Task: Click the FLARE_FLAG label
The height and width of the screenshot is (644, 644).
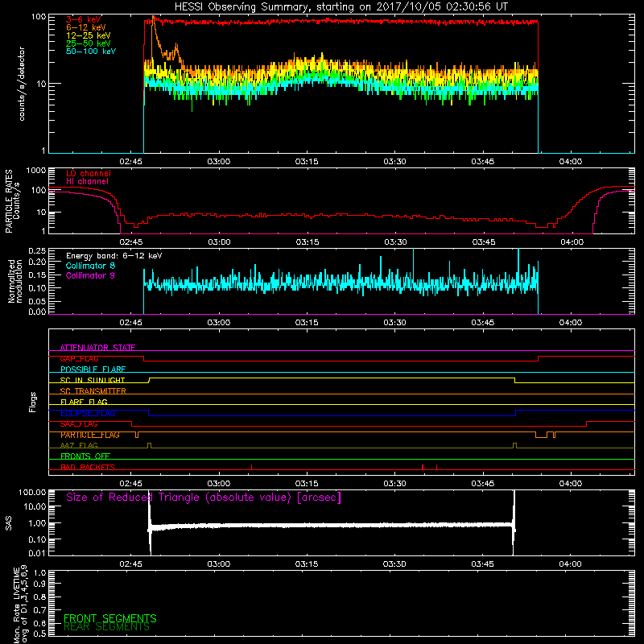Action: coord(84,402)
